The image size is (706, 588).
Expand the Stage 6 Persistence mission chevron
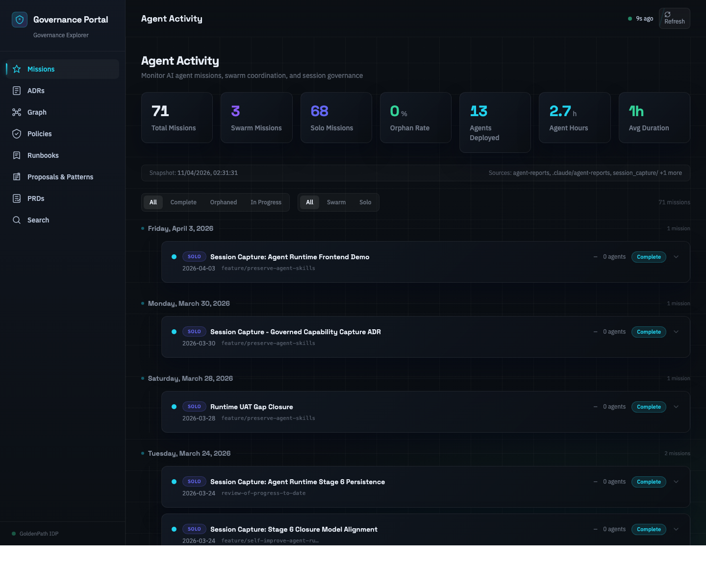tap(676, 482)
